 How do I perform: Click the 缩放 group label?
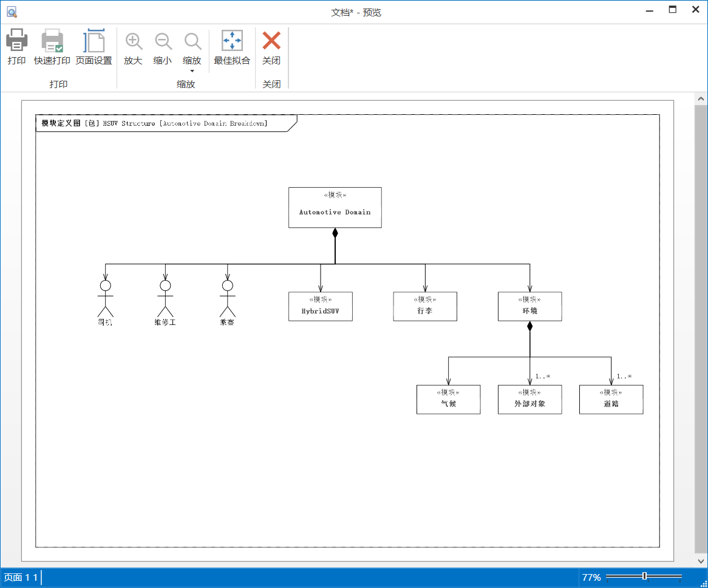click(x=186, y=84)
